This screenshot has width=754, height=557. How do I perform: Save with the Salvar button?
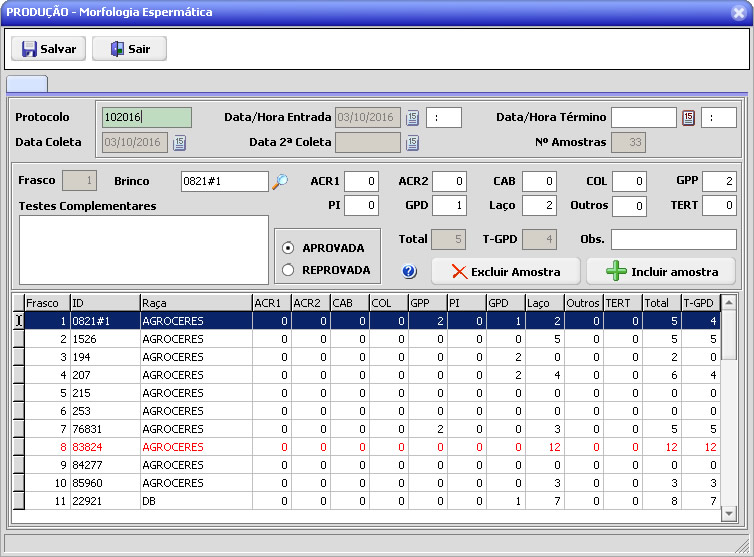pos(49,49)
